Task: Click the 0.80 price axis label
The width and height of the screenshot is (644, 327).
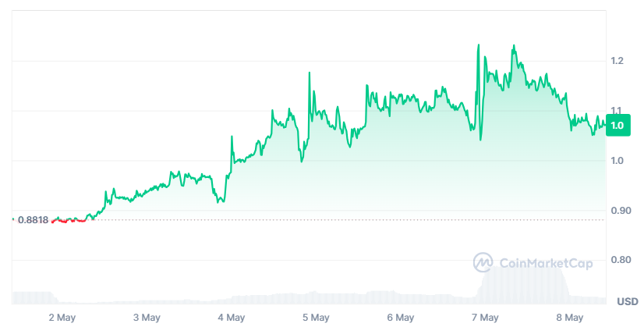Action: 621,260
